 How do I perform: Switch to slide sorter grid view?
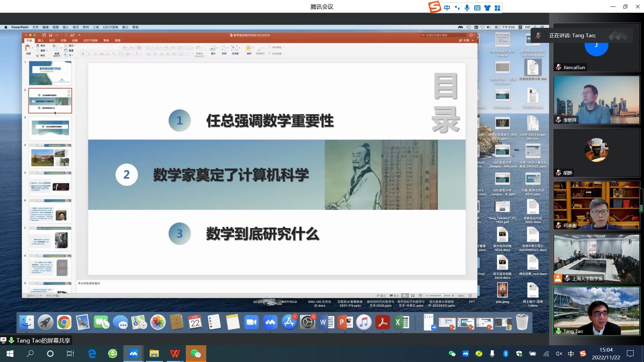point(413,296)
